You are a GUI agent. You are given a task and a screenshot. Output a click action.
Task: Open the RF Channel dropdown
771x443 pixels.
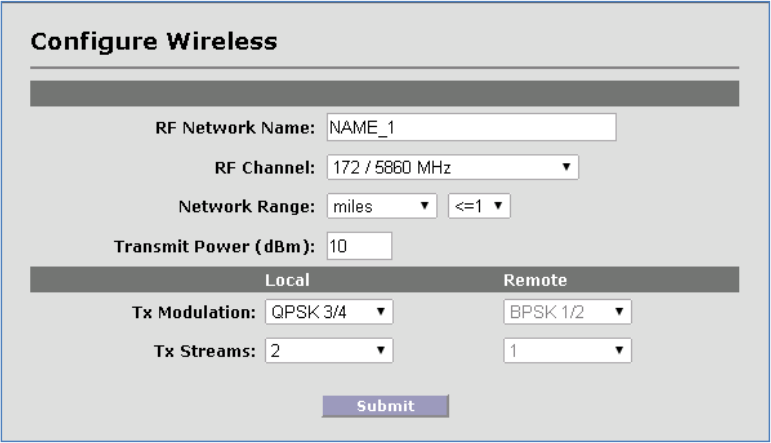pyautogui.click(x=452, y=167)
